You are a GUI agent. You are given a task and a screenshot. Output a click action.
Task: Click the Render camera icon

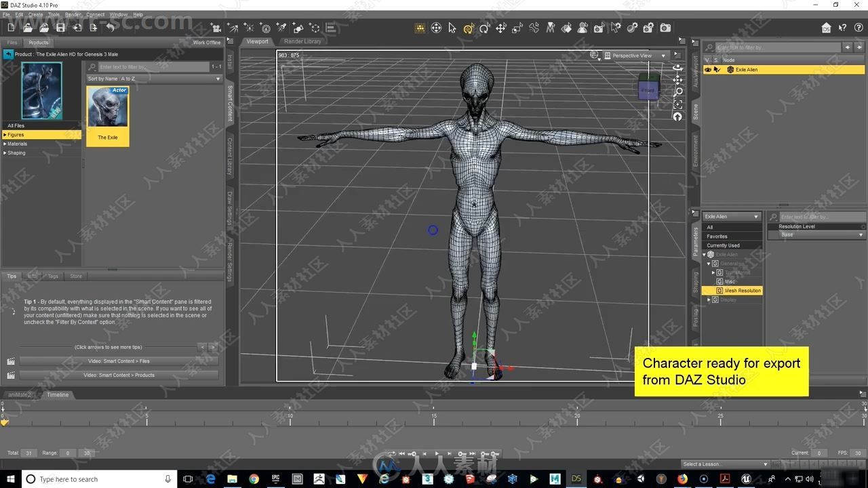666,28
